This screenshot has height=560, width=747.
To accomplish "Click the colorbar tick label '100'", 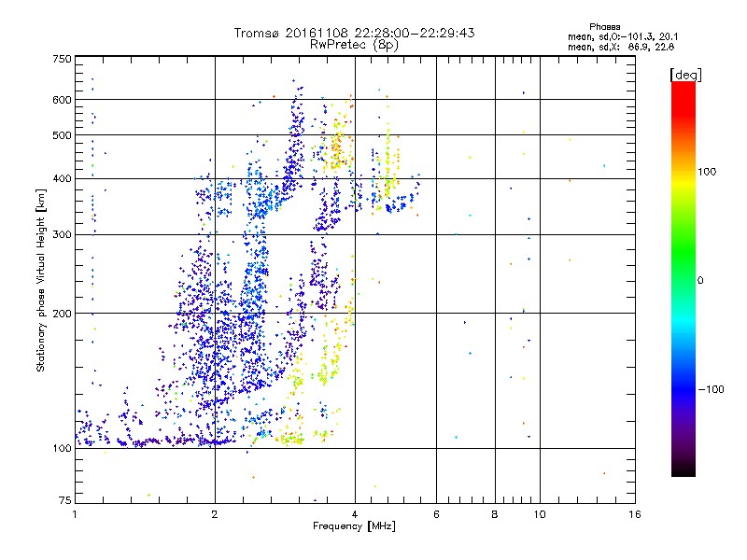I will [707, 172].
